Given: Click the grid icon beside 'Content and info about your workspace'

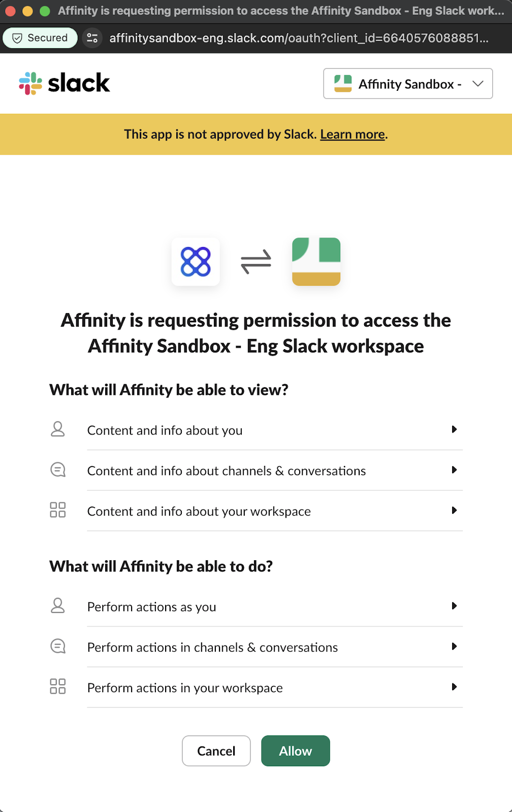Looking at the screenshot, I should point(58,510).
